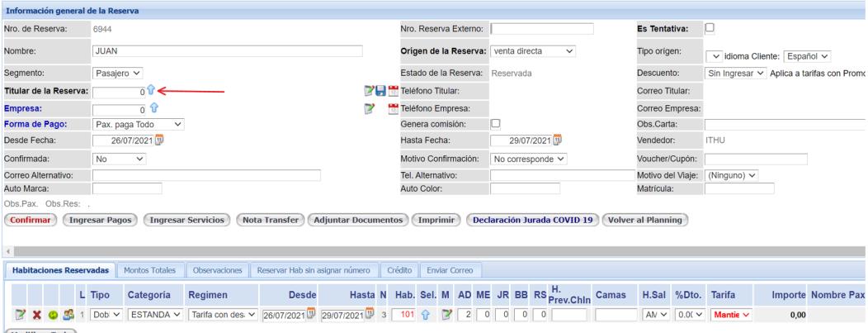
Task: Open Forma de Pago dropdown
Action: 138,124
